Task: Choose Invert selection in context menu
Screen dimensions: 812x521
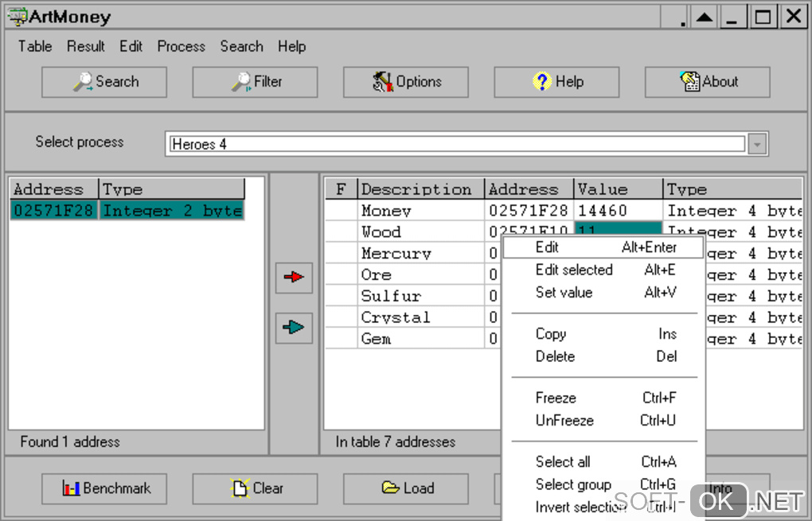Action: coord(603,507)
